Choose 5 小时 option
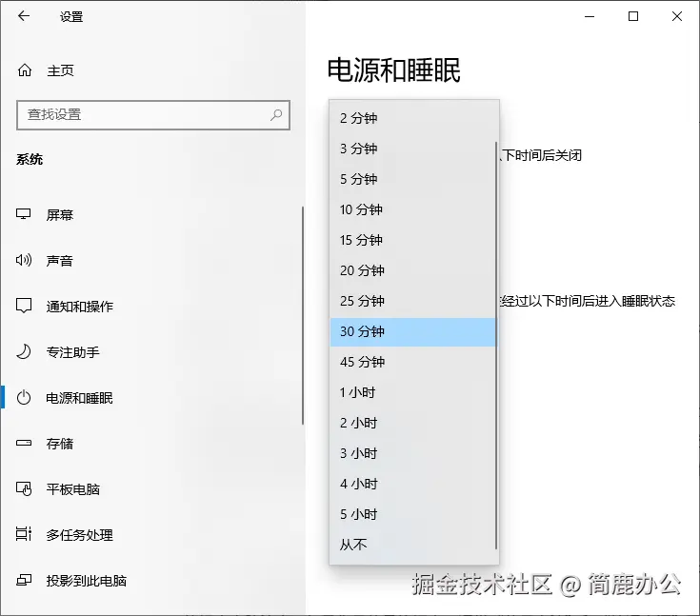 (x=413, y=514)
